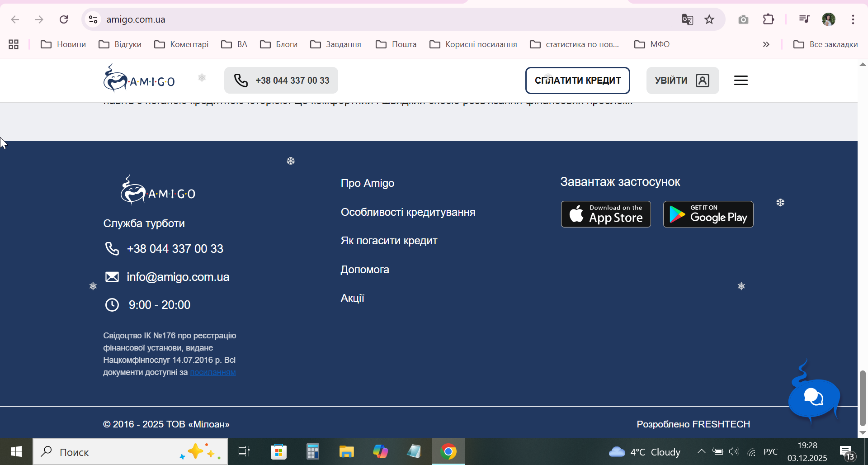Open the Chrome profile avatar

click(829, 19)
